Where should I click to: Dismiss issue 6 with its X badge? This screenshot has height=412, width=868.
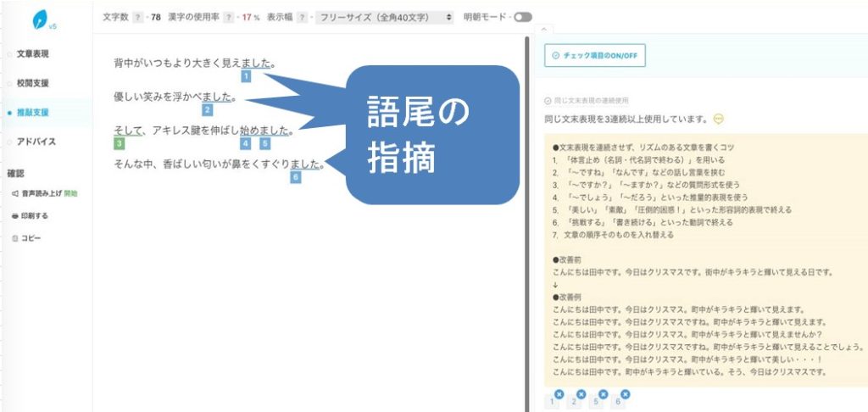tap(625, 394)
